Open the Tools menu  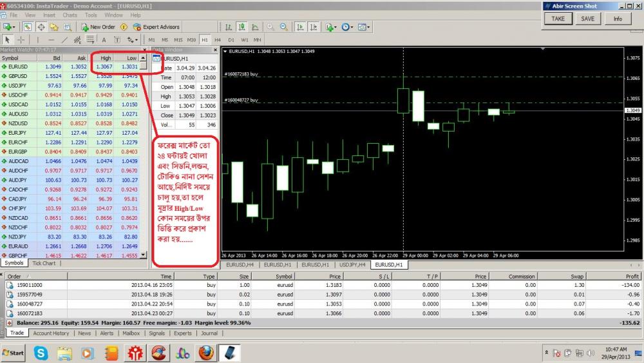click(91, 15)
